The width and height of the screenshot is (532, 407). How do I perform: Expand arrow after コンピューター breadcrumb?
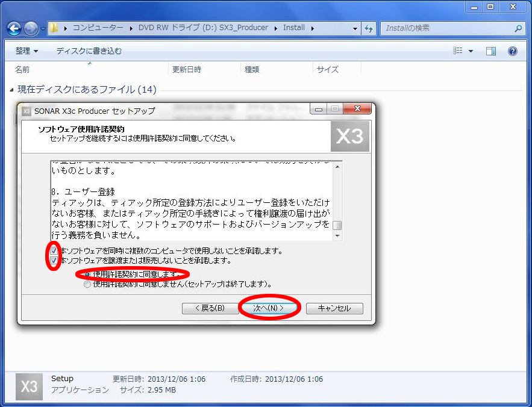[x=131, y=28]
